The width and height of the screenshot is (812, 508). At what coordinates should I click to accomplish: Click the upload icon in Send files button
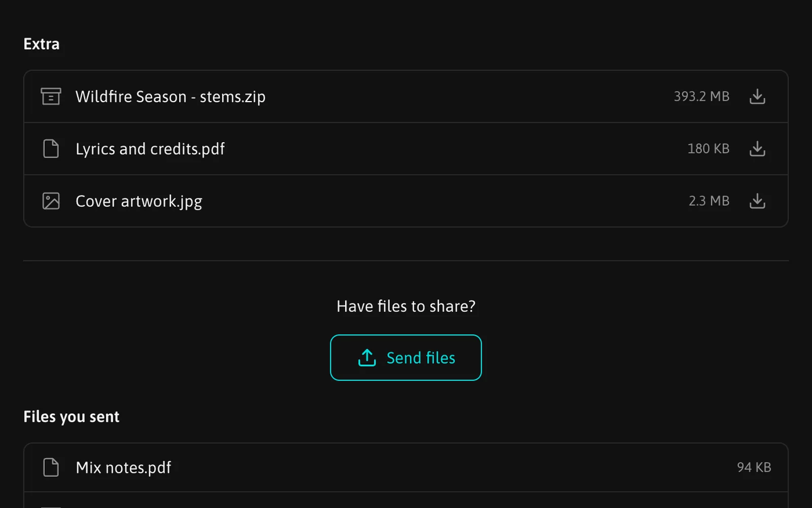pyautogui.click(x=367, y=358)
